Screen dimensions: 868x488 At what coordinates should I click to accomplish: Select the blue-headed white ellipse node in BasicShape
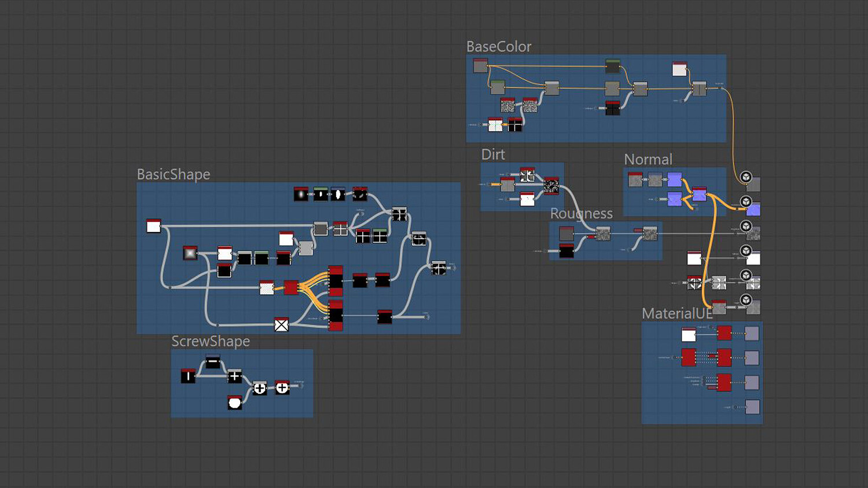[338, 194]
